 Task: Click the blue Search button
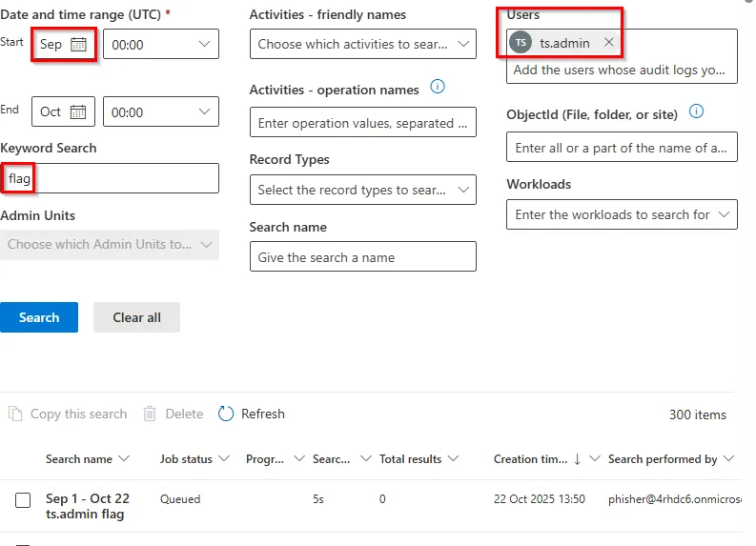click(39, 317)
